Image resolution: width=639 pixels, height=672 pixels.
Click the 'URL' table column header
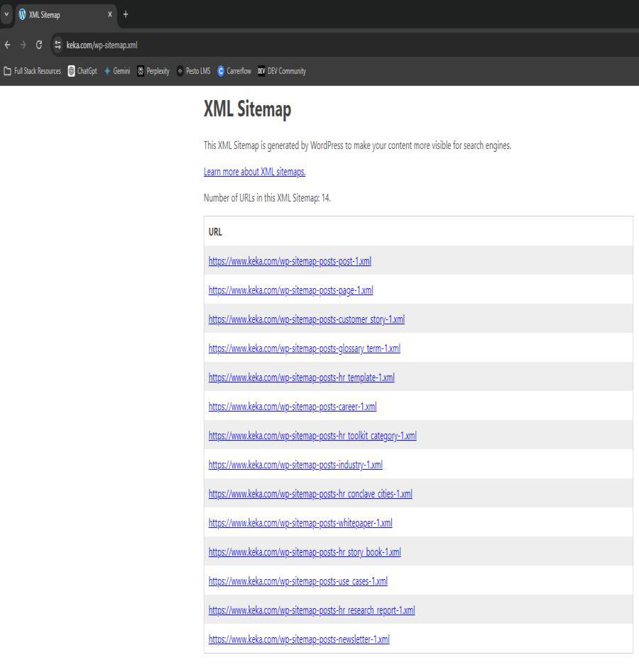[x=215, y=232]
